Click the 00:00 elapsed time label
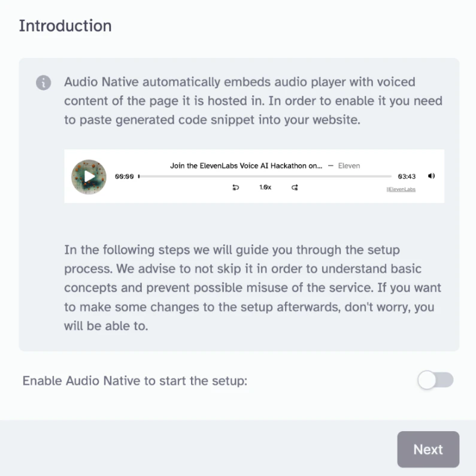This screenshot has width=476, height=476. point(125,177)
